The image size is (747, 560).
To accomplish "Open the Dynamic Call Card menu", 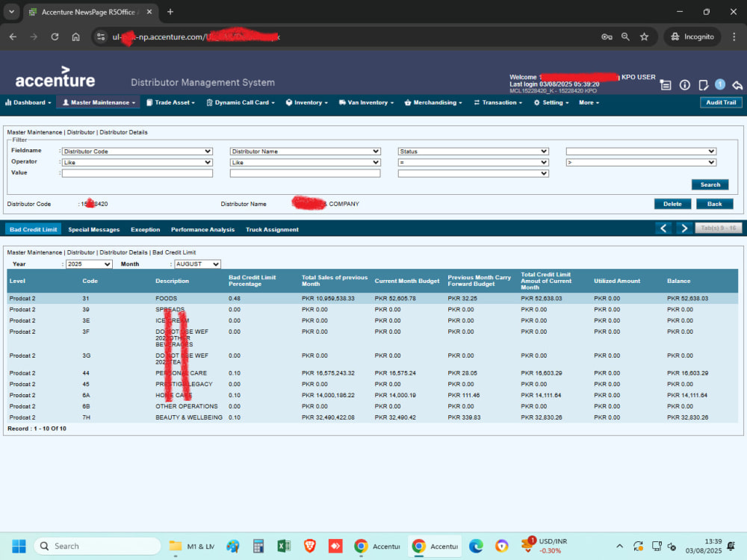I will click(241, 102).
